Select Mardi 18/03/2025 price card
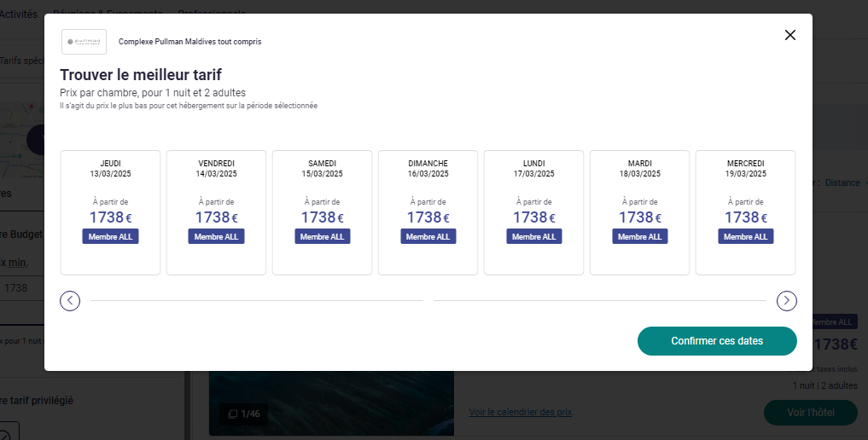Screen dimensions: 868x440 pyautogui.click(x=639, y=213)
